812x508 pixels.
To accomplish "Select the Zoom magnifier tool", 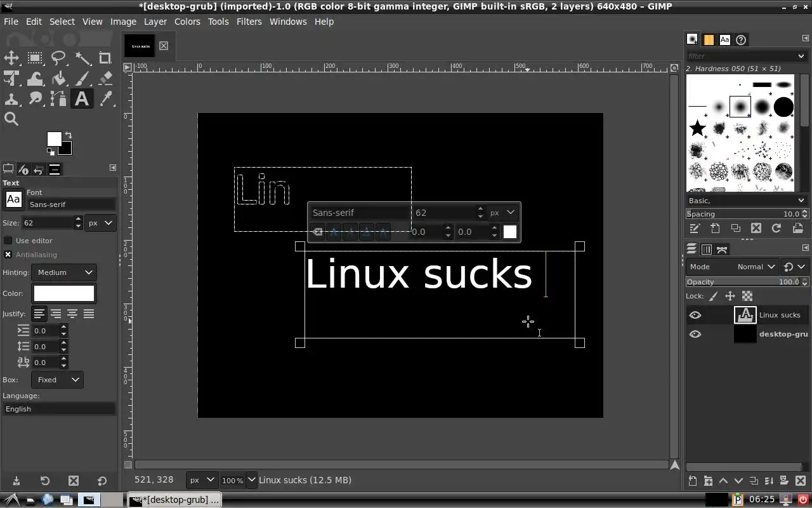I will point(11,119).
